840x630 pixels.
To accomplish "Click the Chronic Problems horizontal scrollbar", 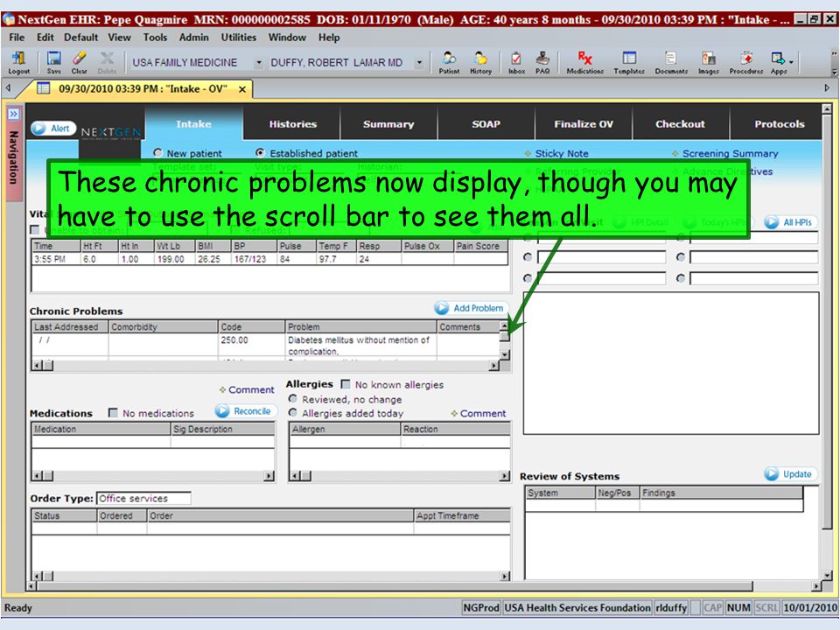I will click(266, 366).
